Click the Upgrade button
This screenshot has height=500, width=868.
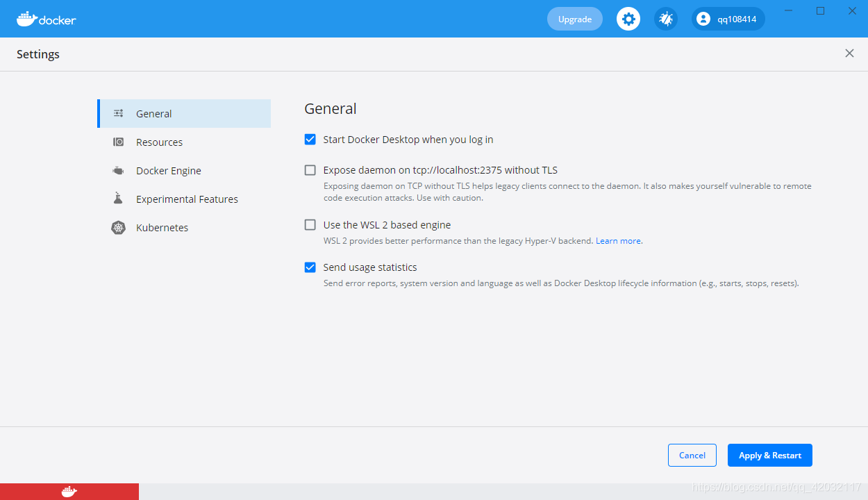pos(575,19)
